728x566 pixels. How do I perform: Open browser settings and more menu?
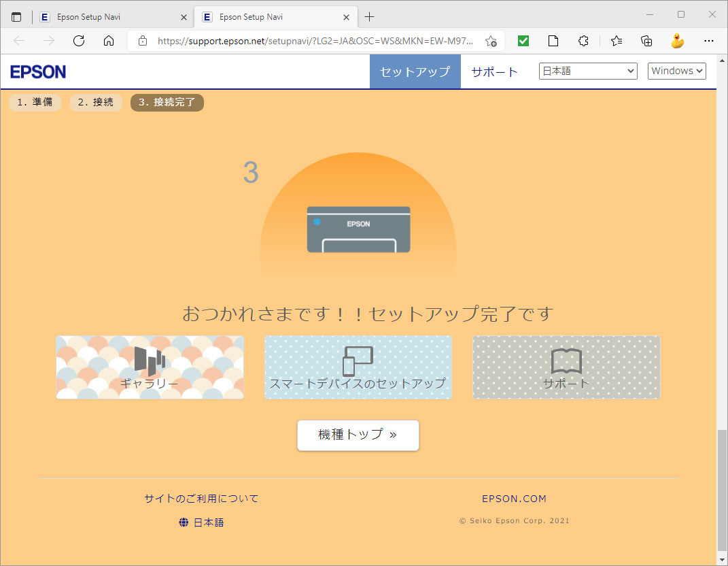tap(709, 41)
